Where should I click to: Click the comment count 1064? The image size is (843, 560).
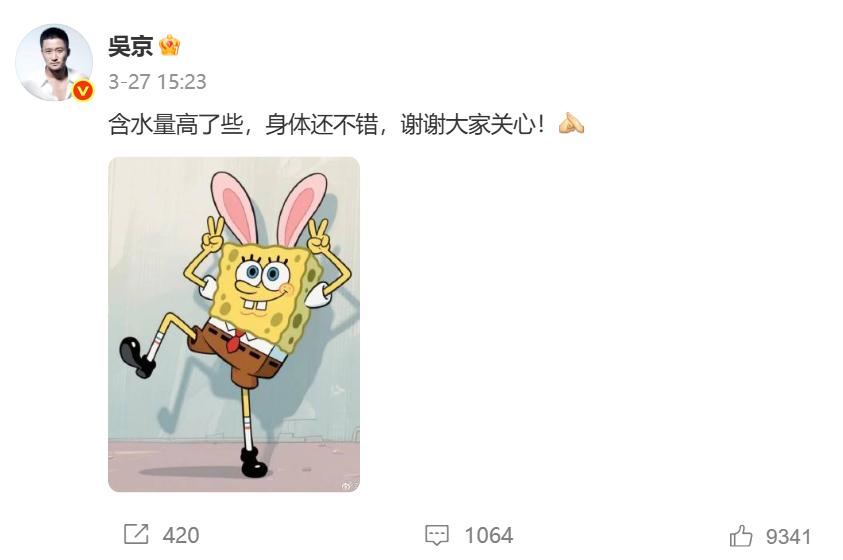click(489, 535)
